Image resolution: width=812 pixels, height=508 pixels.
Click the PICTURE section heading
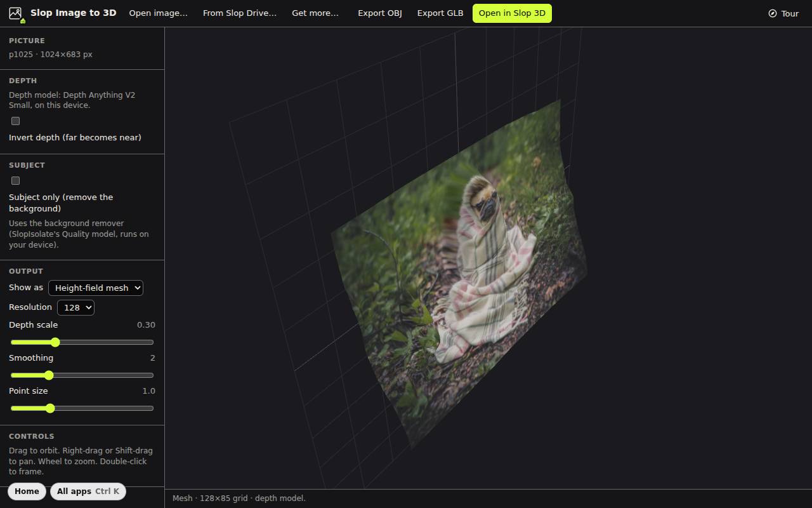pos(27,41)
